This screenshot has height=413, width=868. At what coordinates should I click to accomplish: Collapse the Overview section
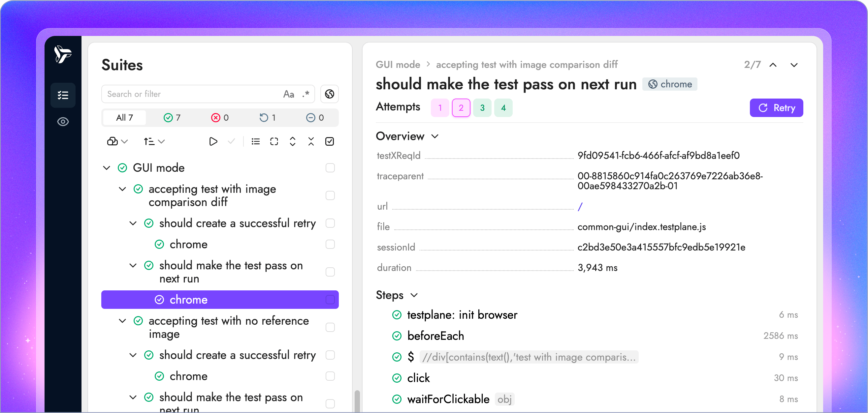coord(435,136)
